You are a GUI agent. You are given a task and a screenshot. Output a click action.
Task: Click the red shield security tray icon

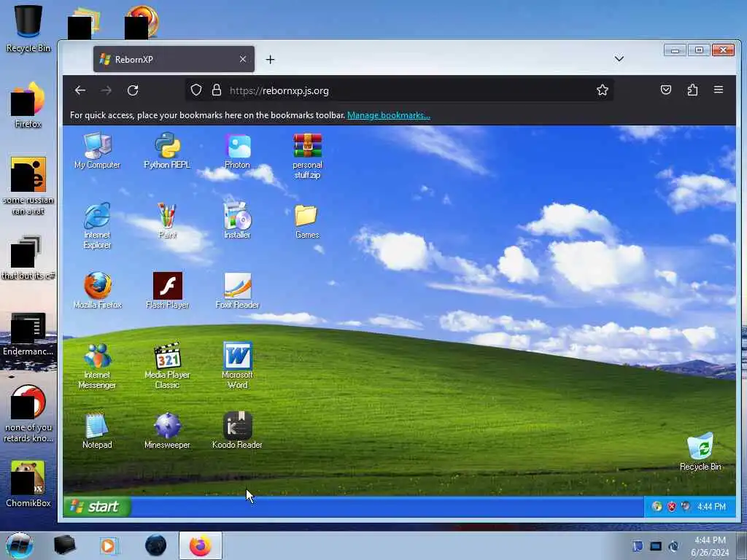coord(672,507)
